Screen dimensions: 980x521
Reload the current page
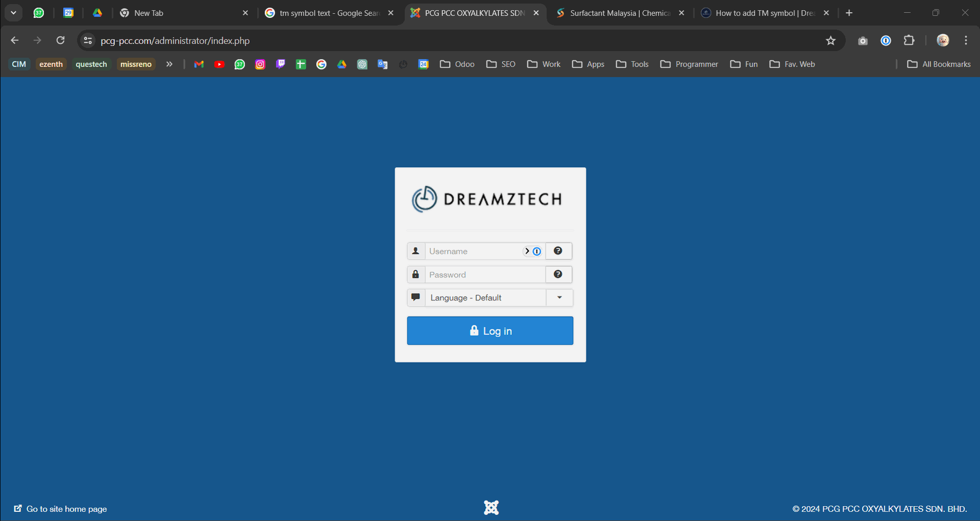60,40
